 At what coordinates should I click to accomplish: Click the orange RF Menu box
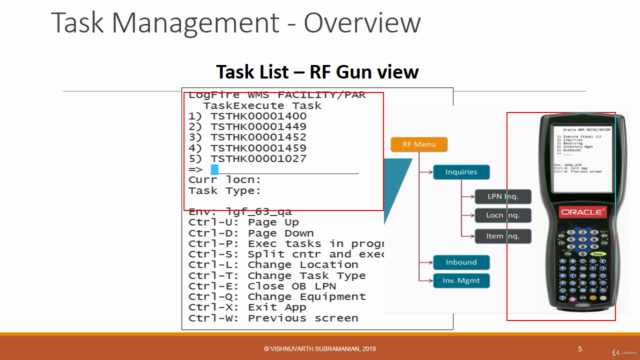(419, 144)
